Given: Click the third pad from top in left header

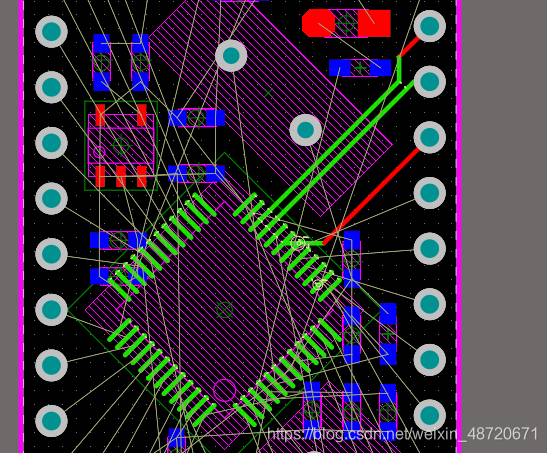Looking at the screenshot, I should coord(51,143).
